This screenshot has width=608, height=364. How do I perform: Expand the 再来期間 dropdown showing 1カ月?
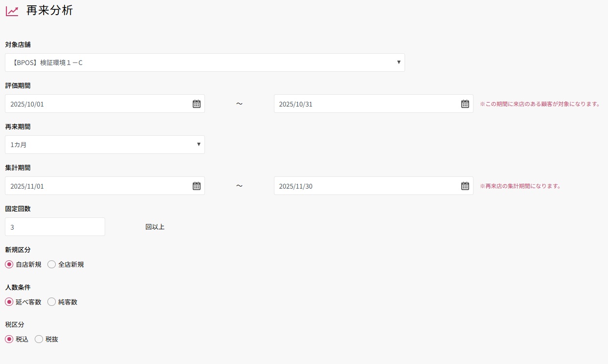click(105, 145)
